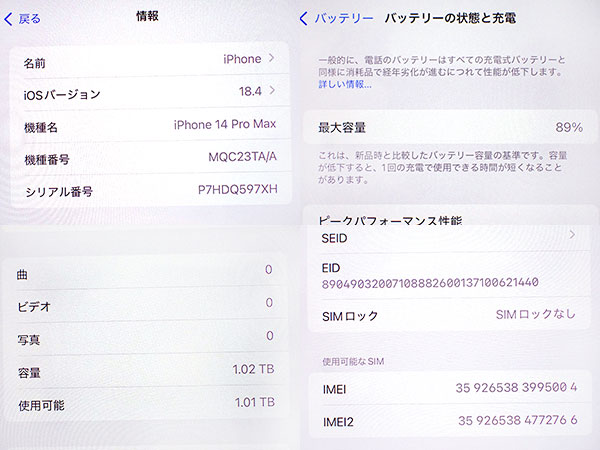Select capacity value 1.02 TB
The image size is (600, 450).
pyautogui.click(x=253, y=369)
